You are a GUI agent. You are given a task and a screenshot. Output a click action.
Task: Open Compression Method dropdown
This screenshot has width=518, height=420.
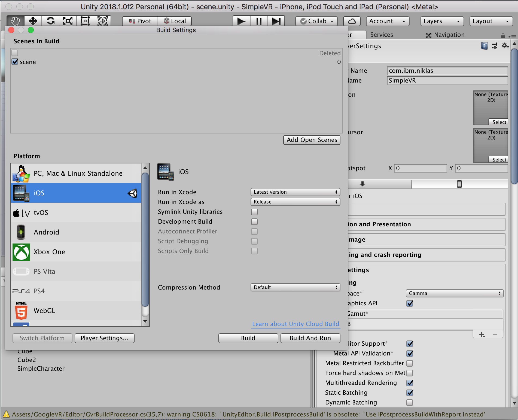coord(295,287)
